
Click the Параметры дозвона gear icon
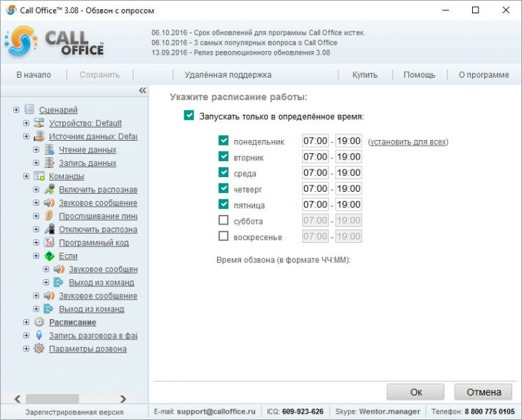point(39,349)
